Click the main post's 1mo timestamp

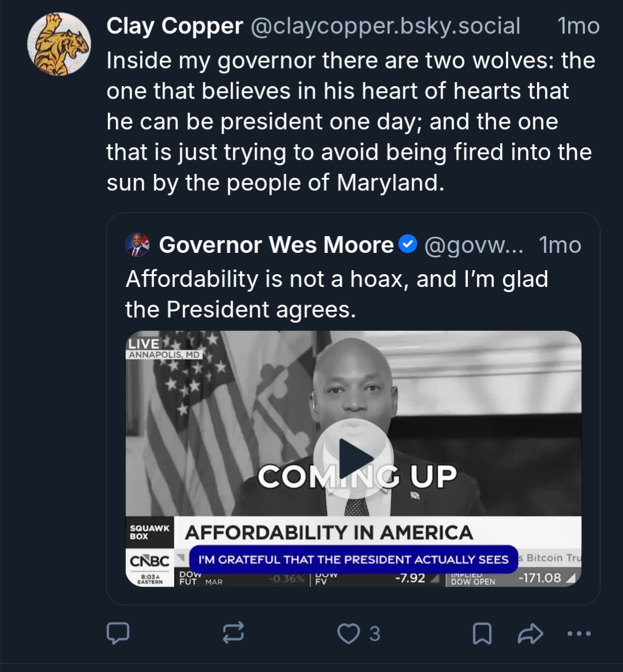(578, 26)
